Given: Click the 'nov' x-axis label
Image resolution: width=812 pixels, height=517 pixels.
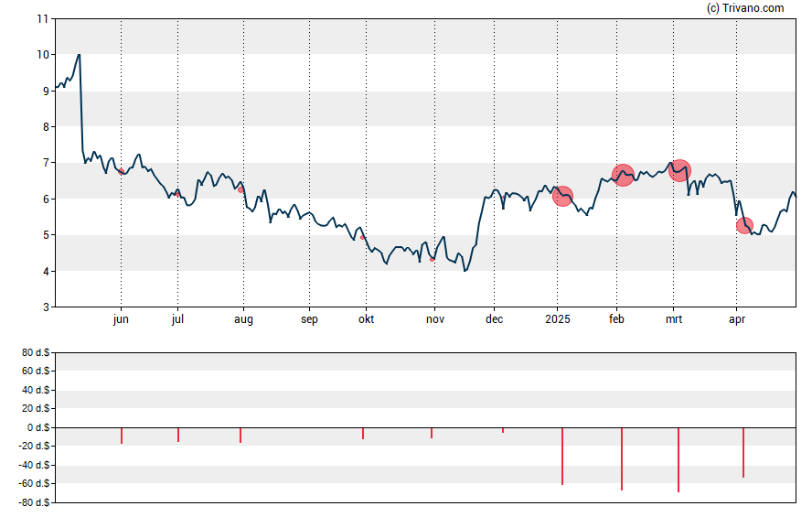Looking at the screenshot, I should pos(435,319).
